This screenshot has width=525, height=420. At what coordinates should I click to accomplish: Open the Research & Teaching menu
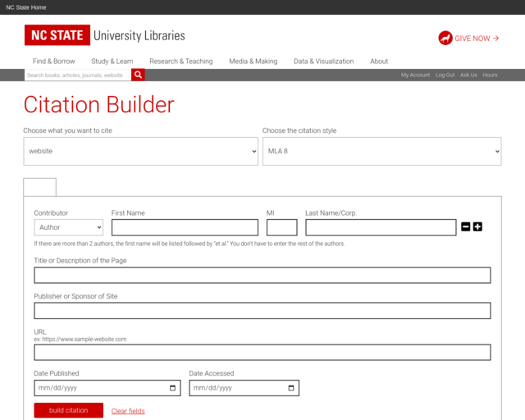[181, 62]
